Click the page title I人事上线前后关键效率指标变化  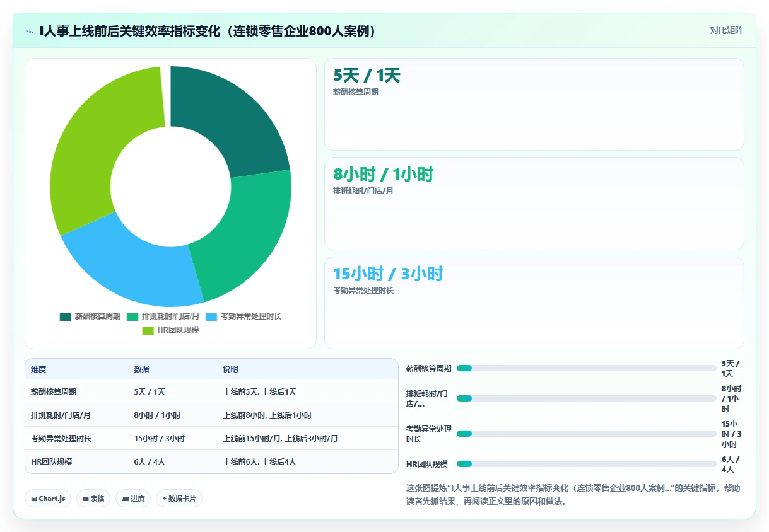tap(208, 31)
